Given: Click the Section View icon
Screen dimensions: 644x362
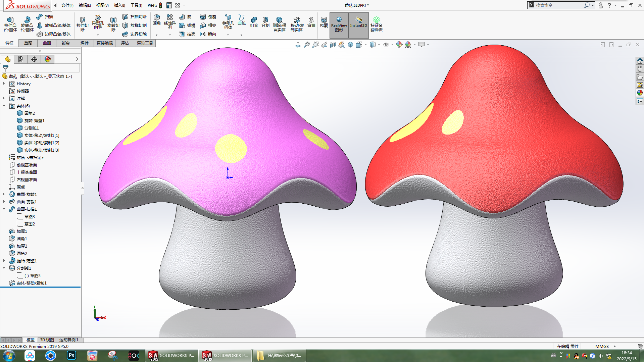Looking at the screenshot, I should tap(333, 45).
